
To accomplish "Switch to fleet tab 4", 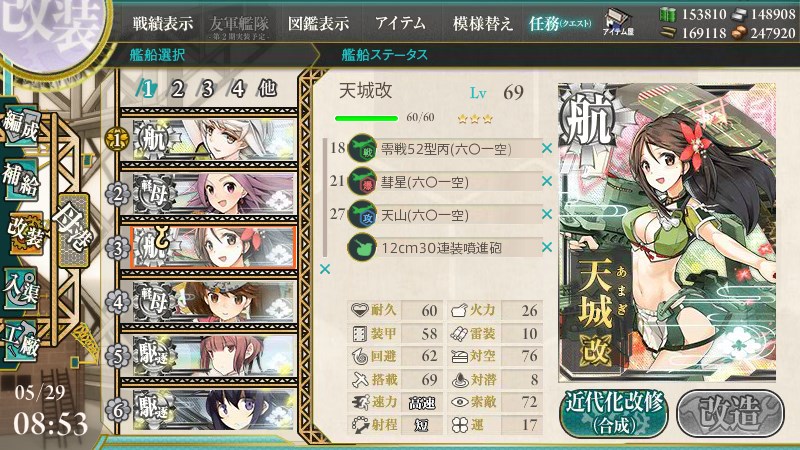I will 238,89.
